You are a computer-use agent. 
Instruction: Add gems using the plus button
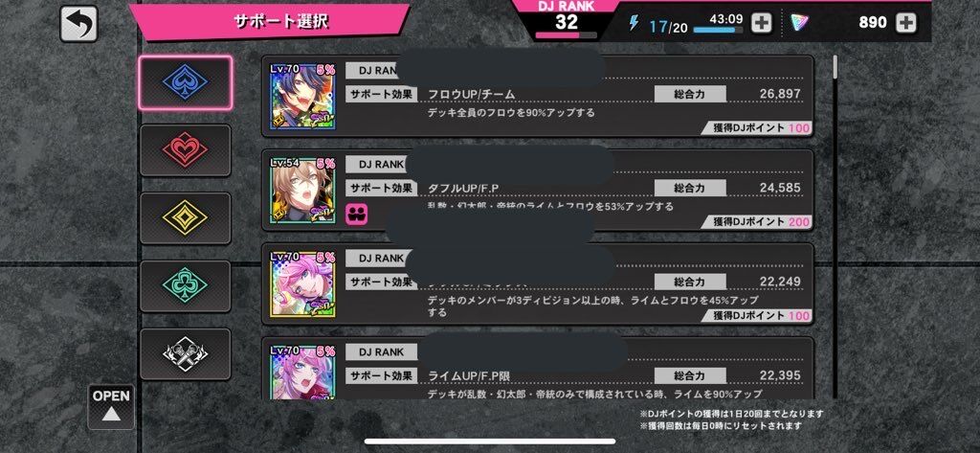pyautogui.click(x=905, y=23)
